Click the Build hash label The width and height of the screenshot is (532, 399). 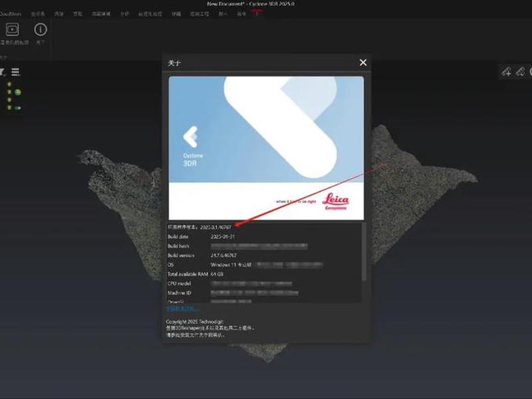tap(178, 246)
